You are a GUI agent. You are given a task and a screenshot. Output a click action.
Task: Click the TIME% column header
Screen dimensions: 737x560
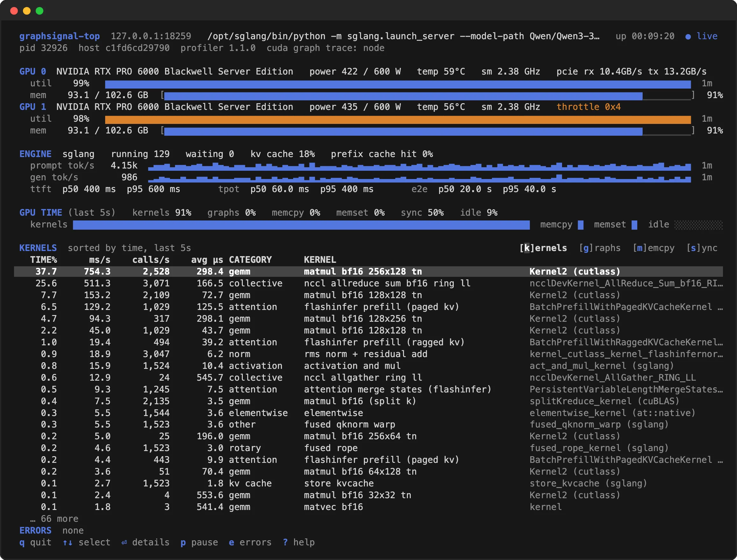pyautogui.click(x=43, y=260)
